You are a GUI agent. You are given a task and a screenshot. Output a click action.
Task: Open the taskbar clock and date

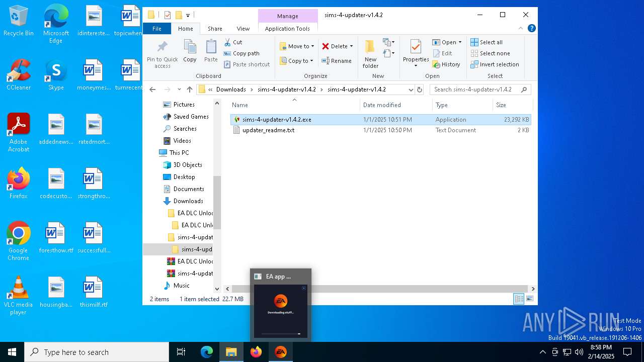(601, 352)
